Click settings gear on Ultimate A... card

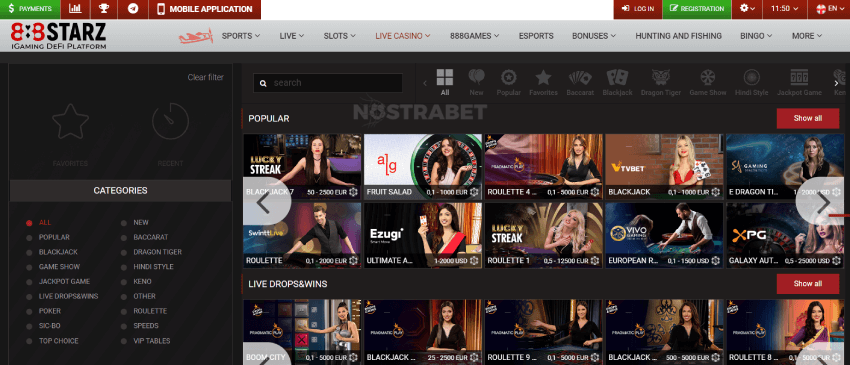tap(474, 261)
